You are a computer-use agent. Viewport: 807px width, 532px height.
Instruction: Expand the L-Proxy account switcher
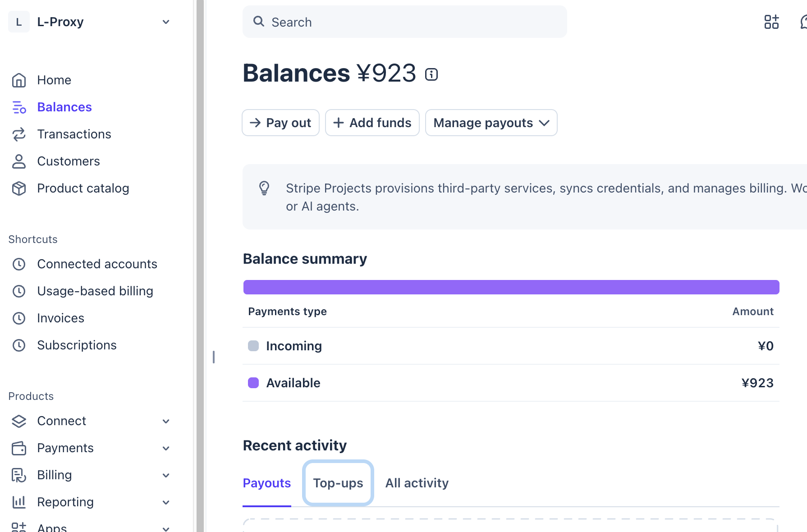pyautogui.click(x=90, y=22)
